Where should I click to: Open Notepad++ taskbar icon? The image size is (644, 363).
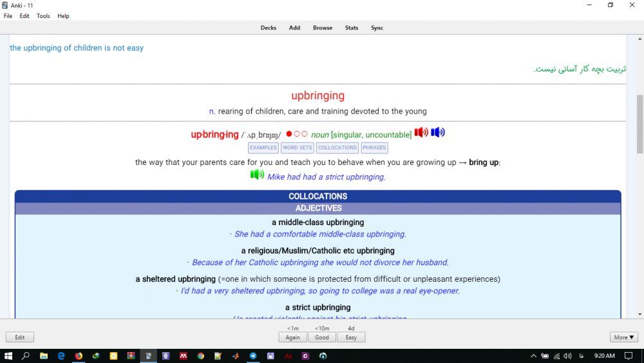click(218, 356)
